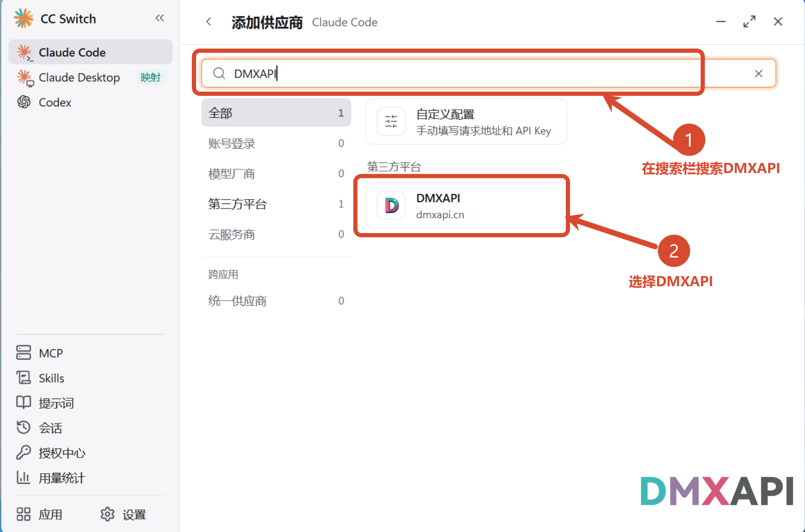Open the MCP server icon
Image resolution: width=805 pixels, height=532 pixels.
pyautogui.click(x=24, y=353)
